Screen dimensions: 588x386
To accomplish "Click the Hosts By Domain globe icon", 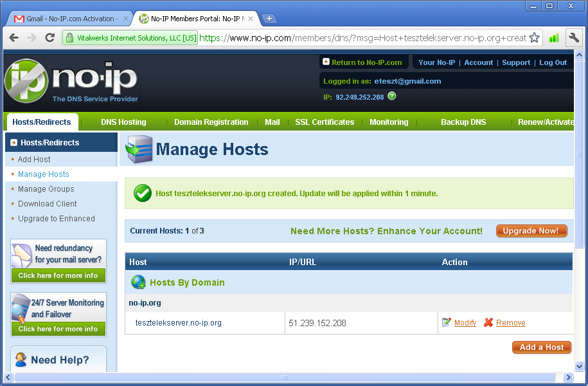I will [x=138, y=282].
